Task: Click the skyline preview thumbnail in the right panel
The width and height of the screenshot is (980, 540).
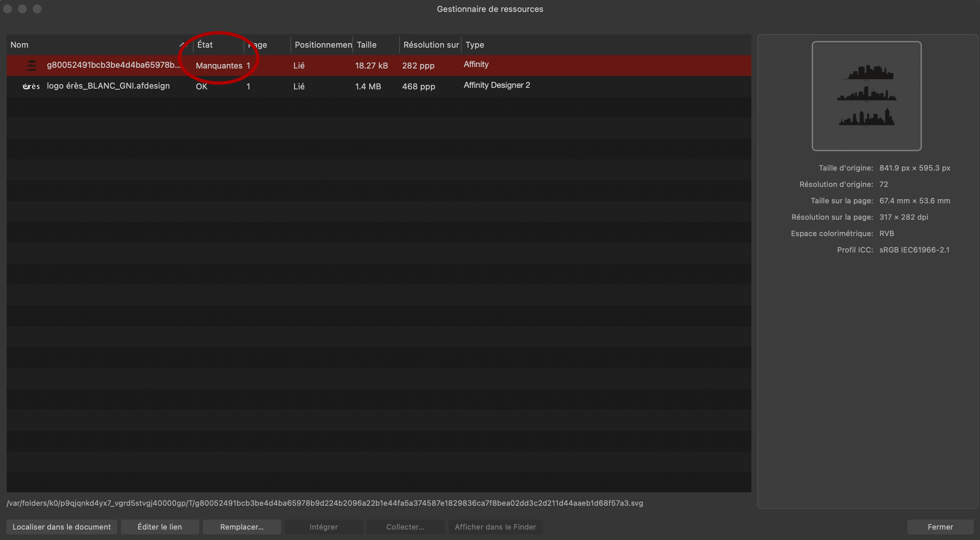Action: point(866,96)
